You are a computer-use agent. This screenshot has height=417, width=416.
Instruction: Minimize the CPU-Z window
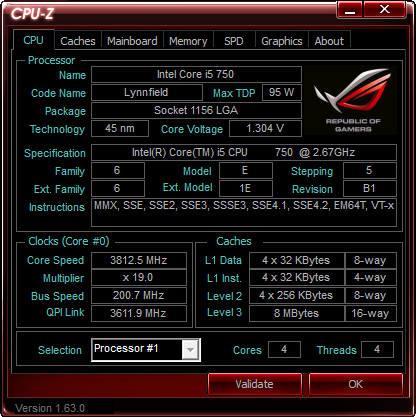[350, 9]
